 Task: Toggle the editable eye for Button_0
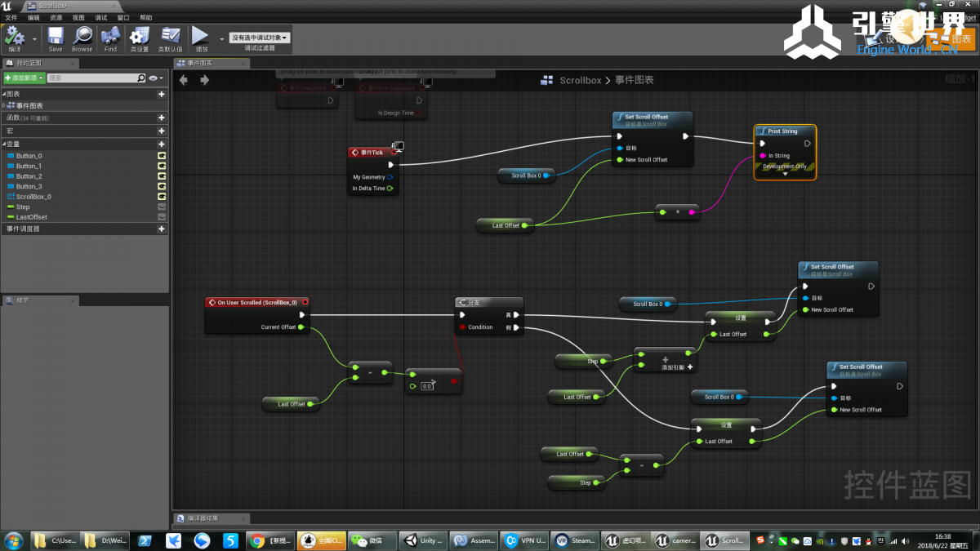(x=161, y=155)
